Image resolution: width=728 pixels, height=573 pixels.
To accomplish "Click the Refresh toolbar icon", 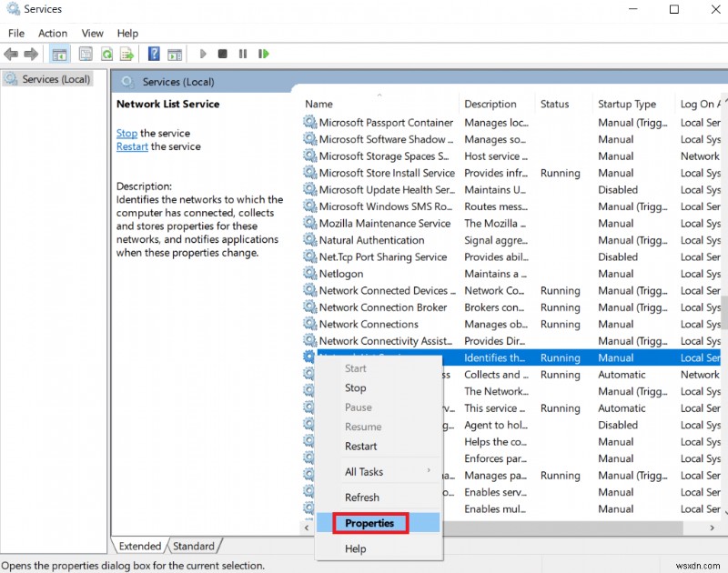I will (x=106, y=55).
